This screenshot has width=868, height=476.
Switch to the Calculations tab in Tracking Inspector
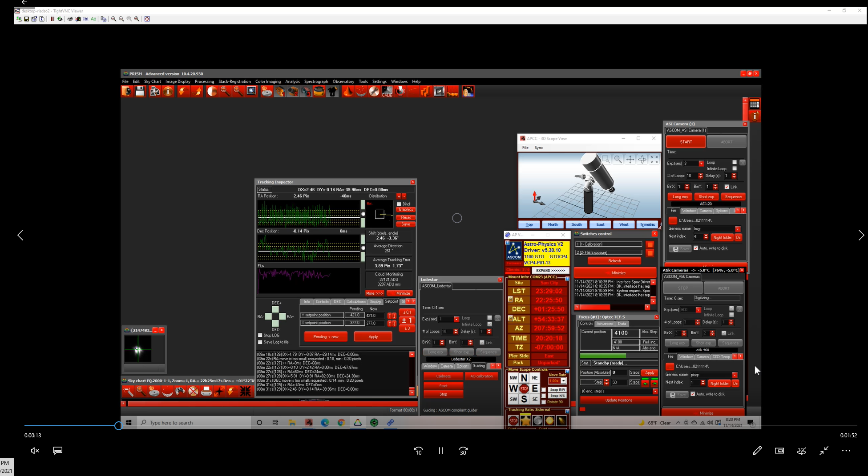click(355, 302)
